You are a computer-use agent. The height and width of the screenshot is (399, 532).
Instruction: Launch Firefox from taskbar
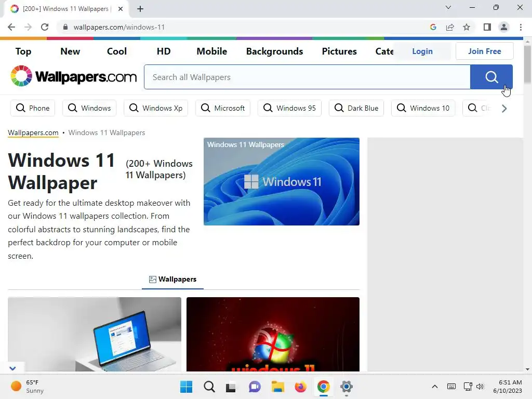(x=300, y=387)
